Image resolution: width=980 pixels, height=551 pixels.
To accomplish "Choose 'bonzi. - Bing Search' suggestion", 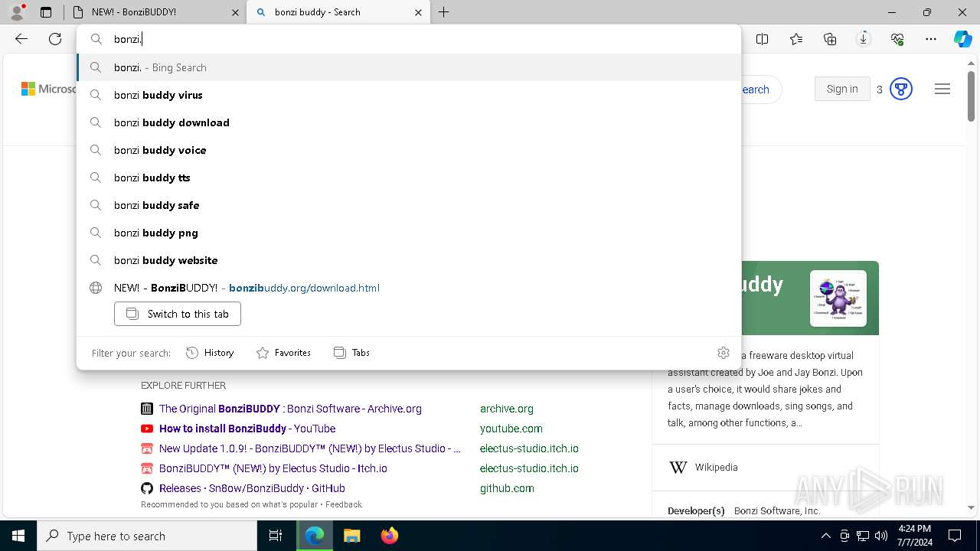I will (409, 67).
